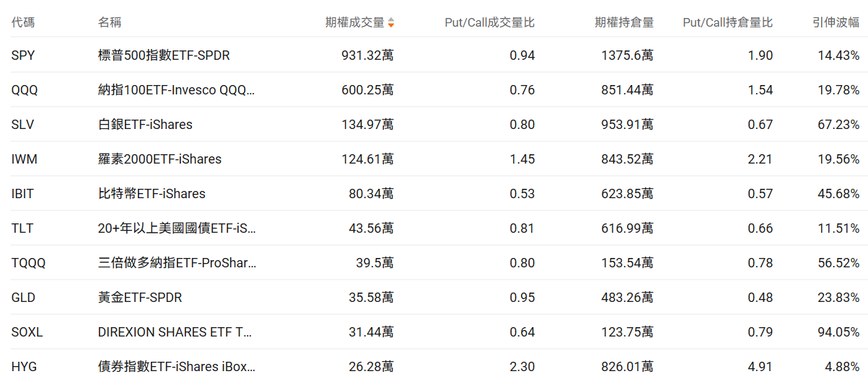Screen dimensions: 868x374
Task: Open the SPY ticker link
Action: point(23,55)
